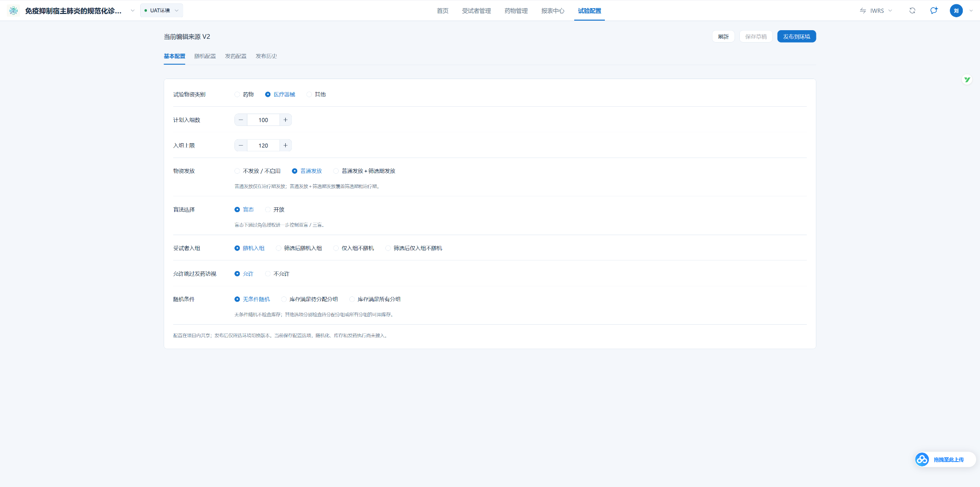The width and height of the screenshot is (980, 487).
Task: Select 筛选后随机入组 radio option
Action: pyautogui.click(x=299, y=248)
